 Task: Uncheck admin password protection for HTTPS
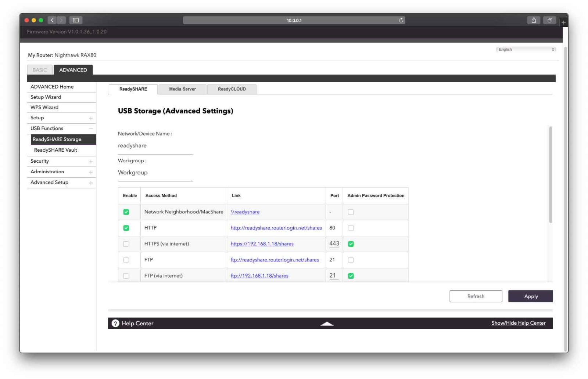click(351, 244)
